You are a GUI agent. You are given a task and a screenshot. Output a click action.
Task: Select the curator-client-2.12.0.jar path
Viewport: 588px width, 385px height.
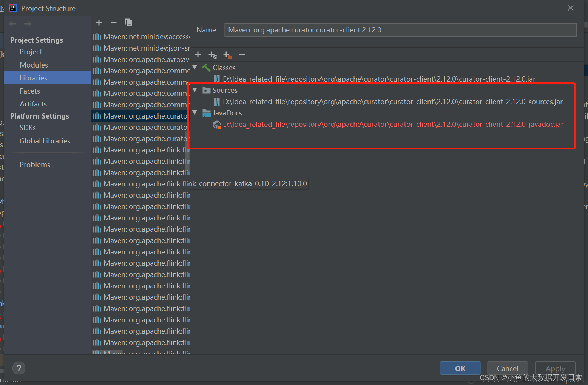tap(379, 79)
